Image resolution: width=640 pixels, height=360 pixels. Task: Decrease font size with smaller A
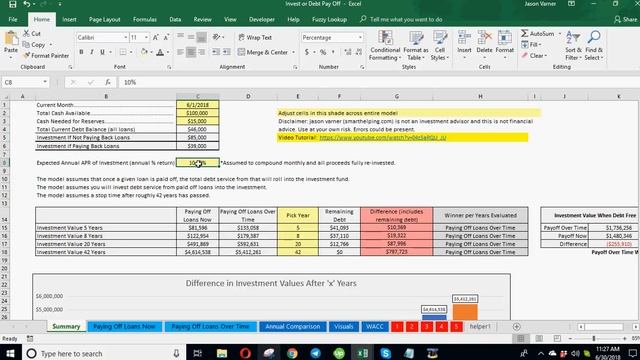click(x=166, y=38)
